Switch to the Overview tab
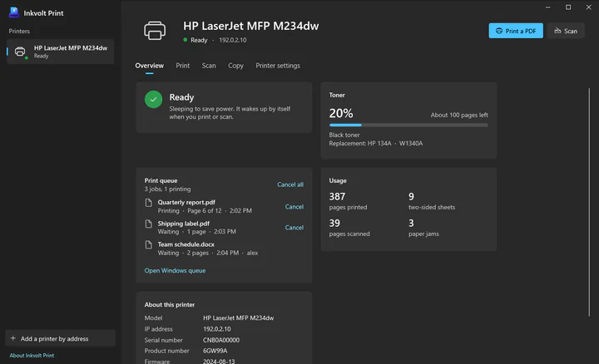Image resolution: width=599 pixels, height=364 pixels. [150, 66]
